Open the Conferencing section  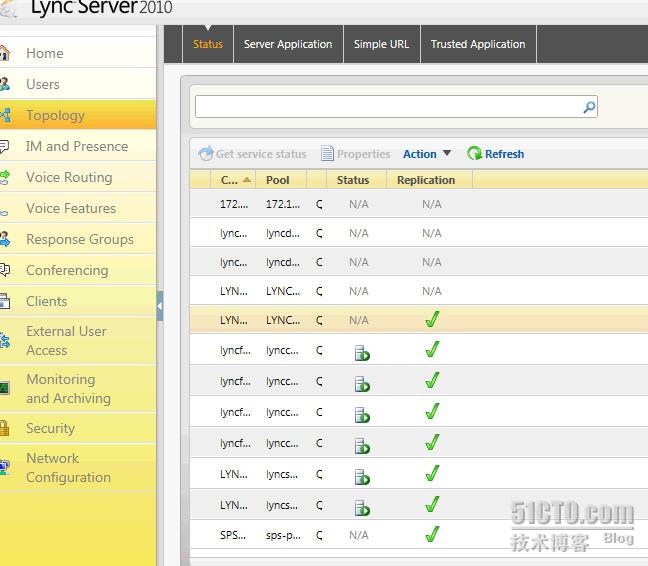pyautogui.click(x=67, y=270)
